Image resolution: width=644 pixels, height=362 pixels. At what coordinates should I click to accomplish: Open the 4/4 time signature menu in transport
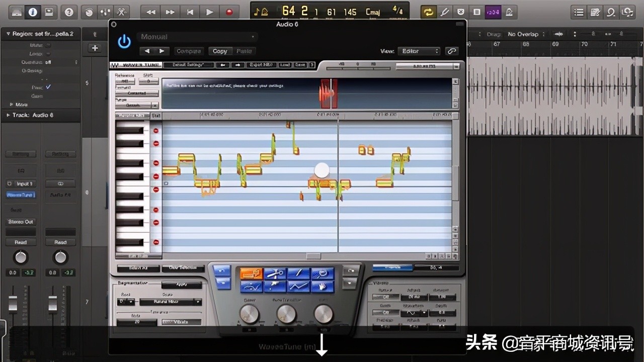pyautogui.click(x=397, y=11)
